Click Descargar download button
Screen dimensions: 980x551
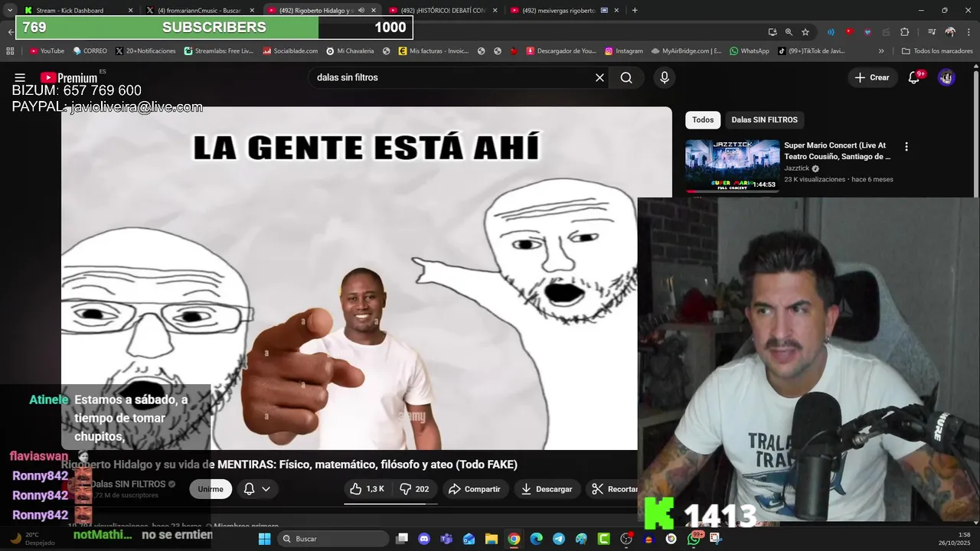pyautogui.click(x=547, y=489)
